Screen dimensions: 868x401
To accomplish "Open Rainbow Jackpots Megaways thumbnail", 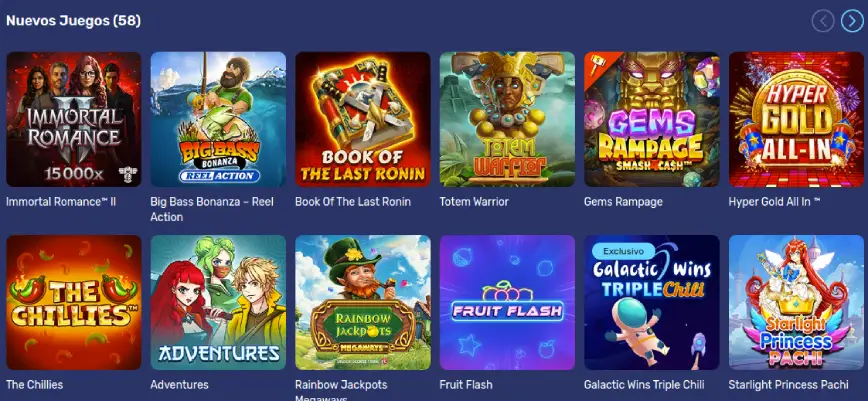I will click(x=363, y=302).
